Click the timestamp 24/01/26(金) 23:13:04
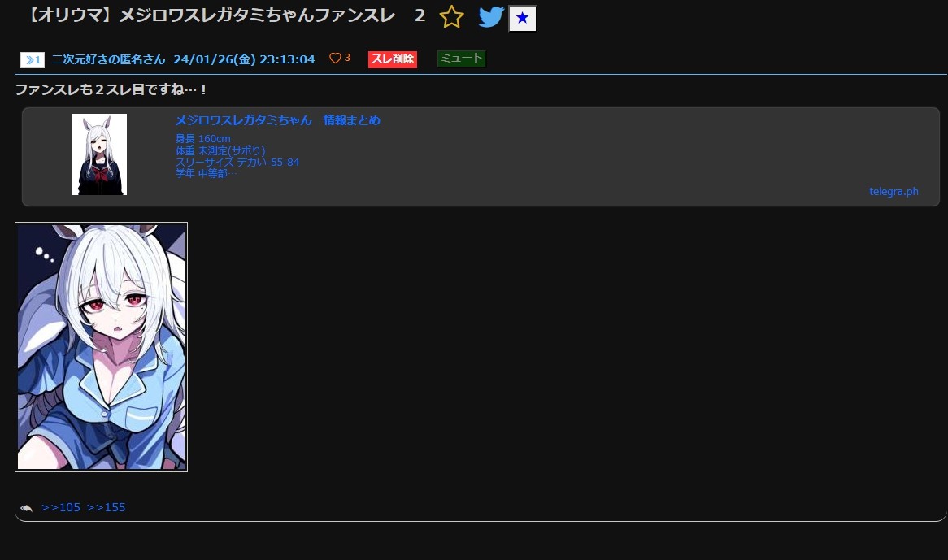The width and height of the screenshot is (948, 560). (x=244, y=59)
